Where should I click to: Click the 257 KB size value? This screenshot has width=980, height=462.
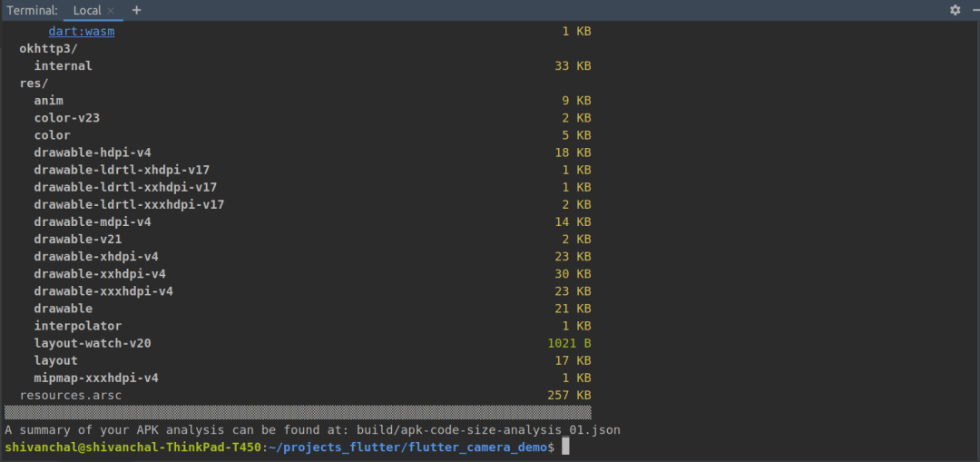pos(569,396)
